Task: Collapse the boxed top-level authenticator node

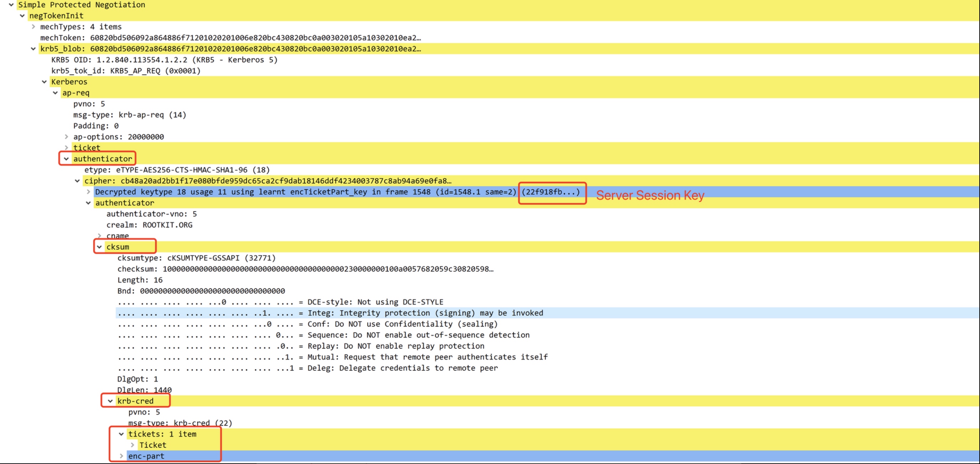Action: [x=67, y=159]
